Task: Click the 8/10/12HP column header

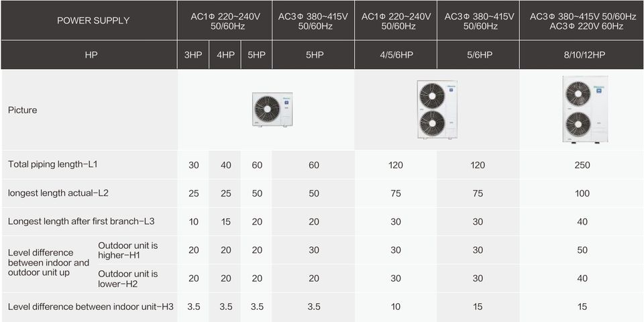Action: 582,55
